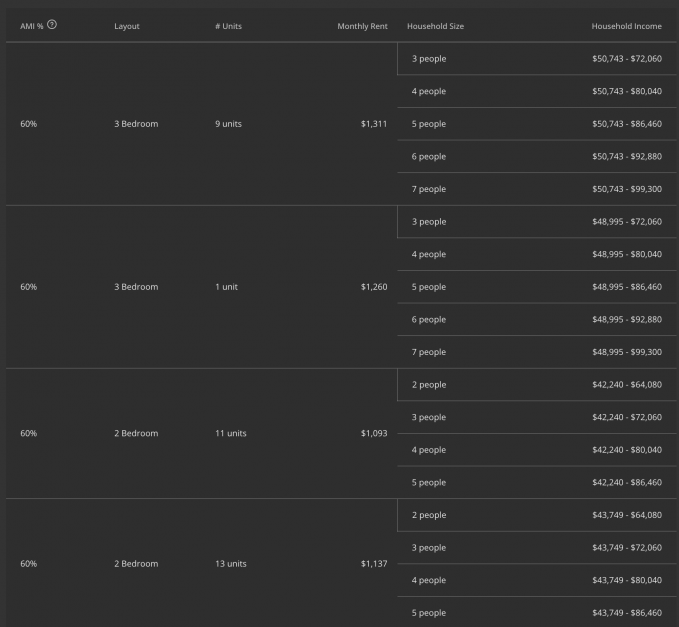Click the 11 units cell
Screen dimensions: 679x627
coord(230,433)
